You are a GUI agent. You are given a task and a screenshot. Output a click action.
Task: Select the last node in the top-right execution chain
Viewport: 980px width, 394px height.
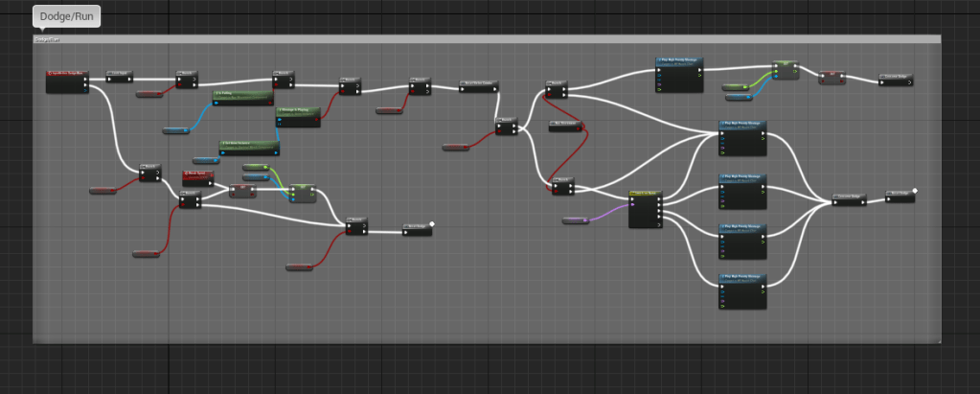(896, 79)
